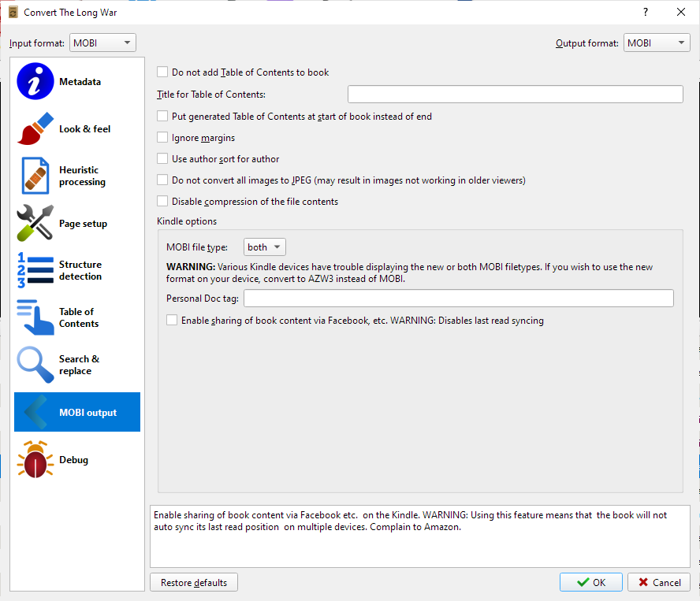Enable Do not add Table of Contents
This screenshot has width=700, height=601.
coord(162,72)
